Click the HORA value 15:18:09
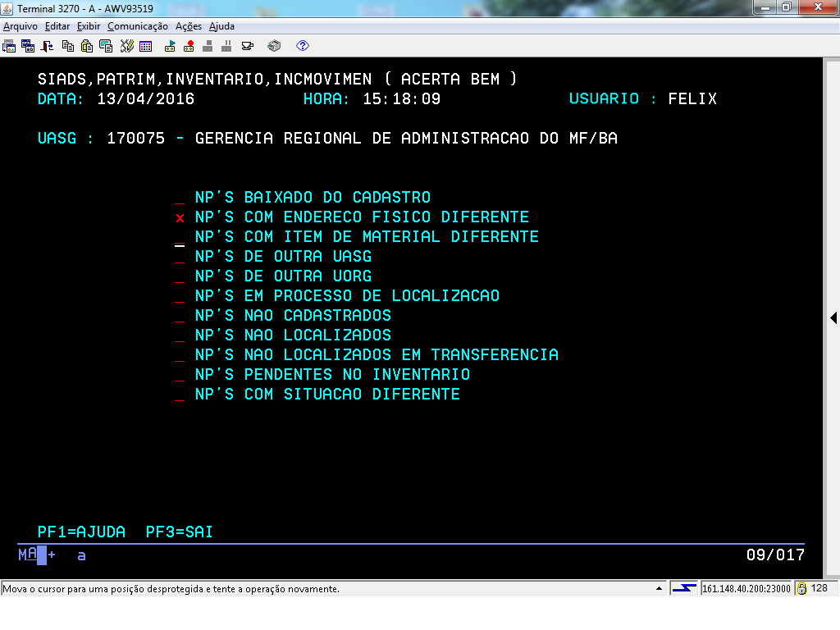 pyautogui.click(x=402, y=99)
